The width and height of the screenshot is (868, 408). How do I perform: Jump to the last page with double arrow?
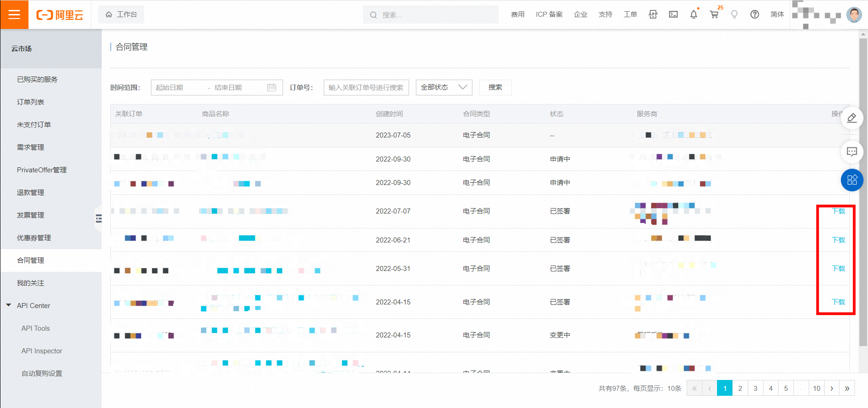(x=847, y=388)
